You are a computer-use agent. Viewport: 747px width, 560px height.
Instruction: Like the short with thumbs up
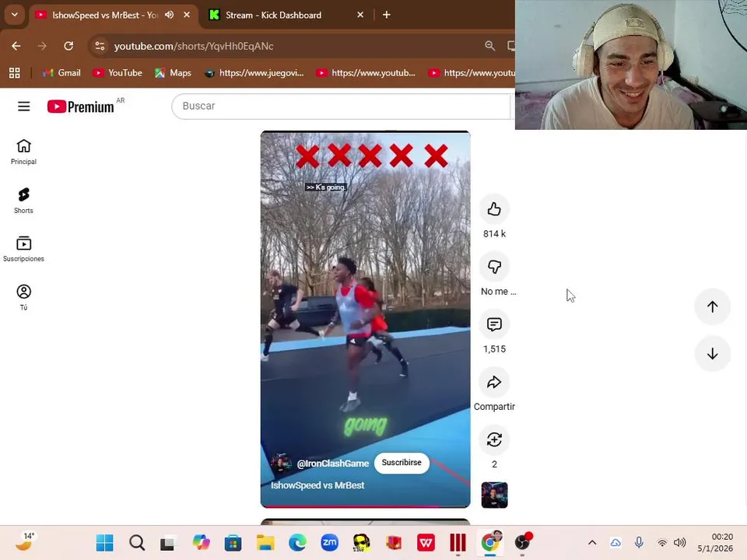494,209
